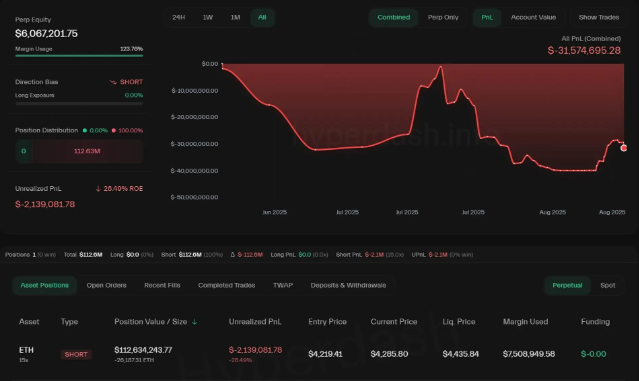The width and height of the screenshot is (639, 381).
Task: Click the sort arrow beside Position Value / Size
Action: click(x=194, y=322)
